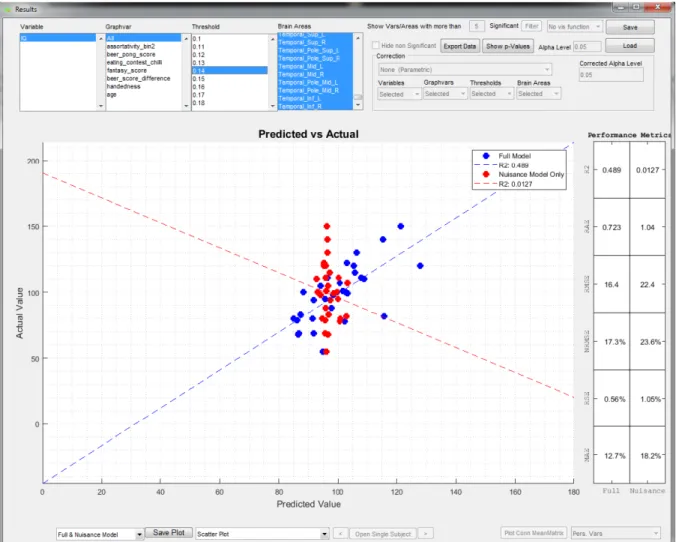Open the Variables Selected dropdown
The height and width of the screenshot is (542, 676).
(399, 94)
